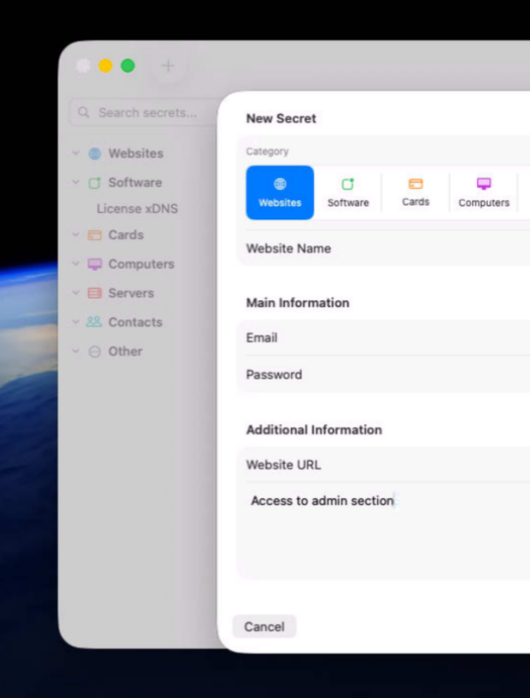
Task: Collapse the Websites group chevron
Action: [x=76, y=153]
